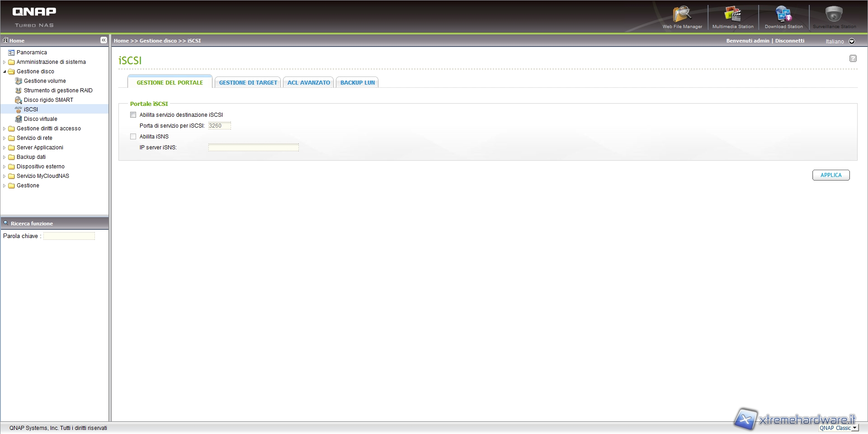The height and width of the screenshot is (434, 868).
Task: Focus the Parola chiave search field
Action: click(x=69, y=236)
